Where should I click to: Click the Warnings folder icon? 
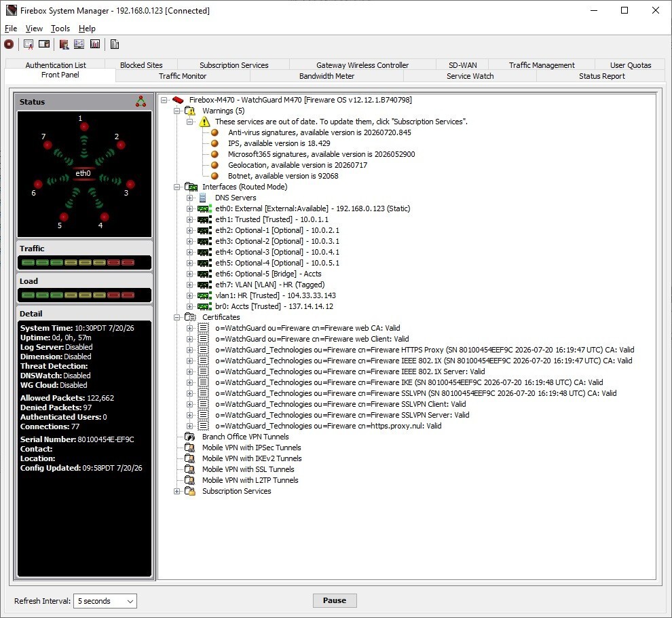[x=190, y=111]
